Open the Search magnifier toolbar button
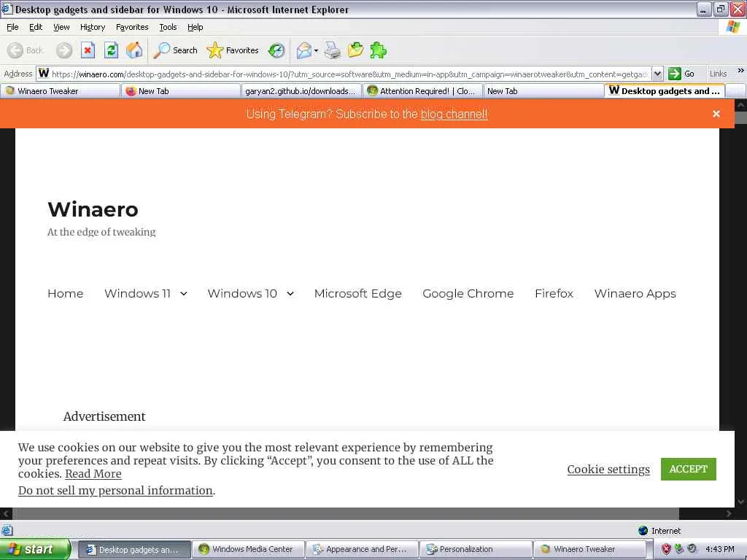 point(175,50)
